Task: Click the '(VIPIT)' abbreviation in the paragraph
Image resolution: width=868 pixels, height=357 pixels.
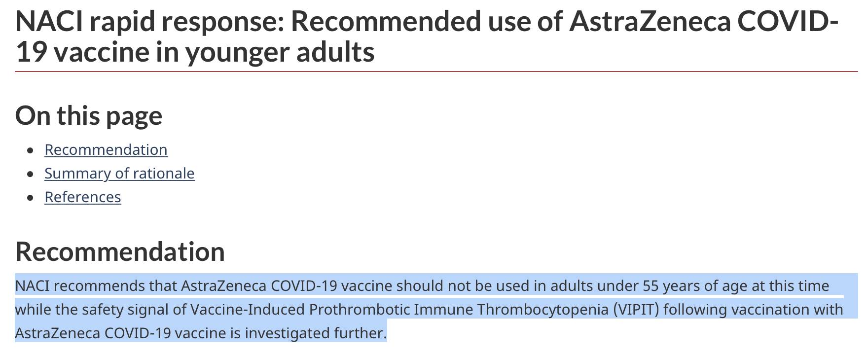Action: point(636,309)
